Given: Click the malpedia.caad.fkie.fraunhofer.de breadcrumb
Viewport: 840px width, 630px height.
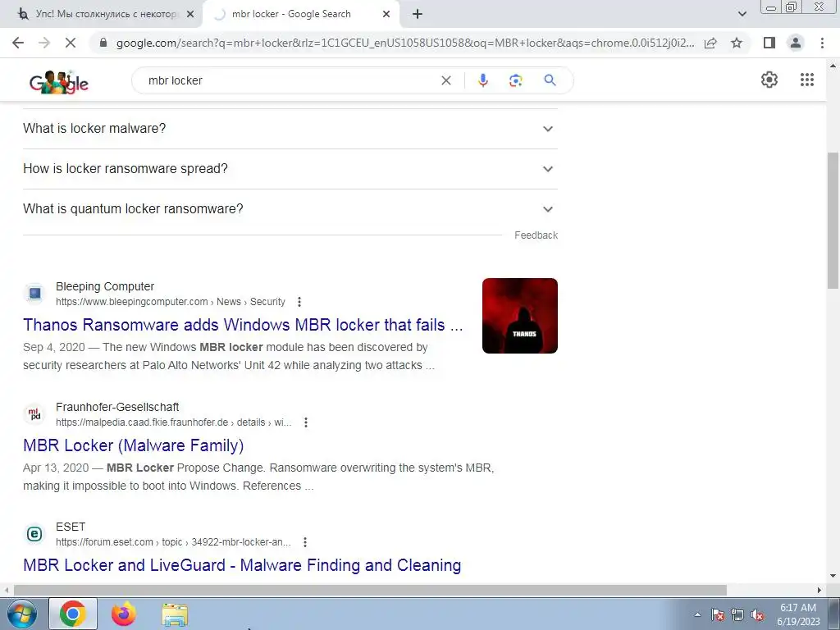Looking at the screenshot, I should [x=174, y=422].
